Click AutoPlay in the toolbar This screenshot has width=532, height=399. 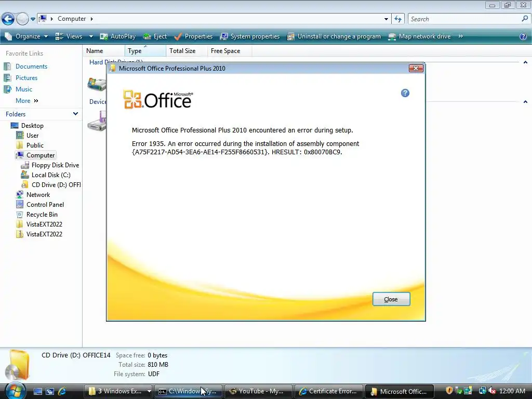tap(118, 36)
